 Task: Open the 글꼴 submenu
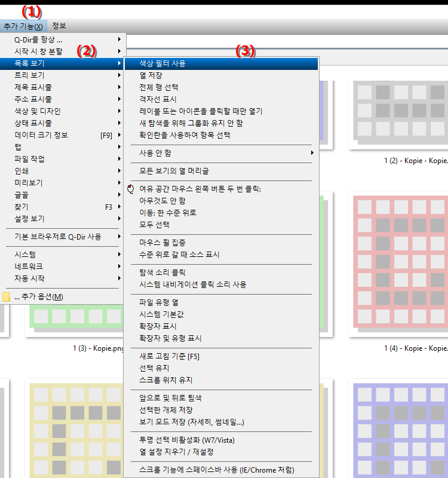63,195
